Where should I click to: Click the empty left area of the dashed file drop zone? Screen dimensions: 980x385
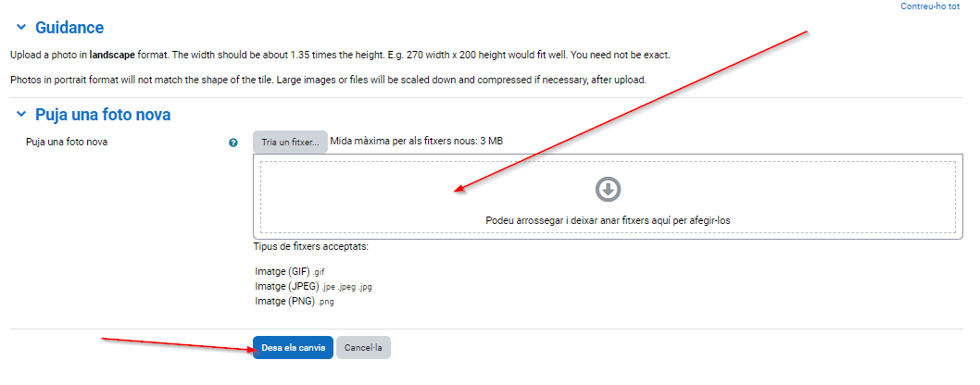pos(352,196)
